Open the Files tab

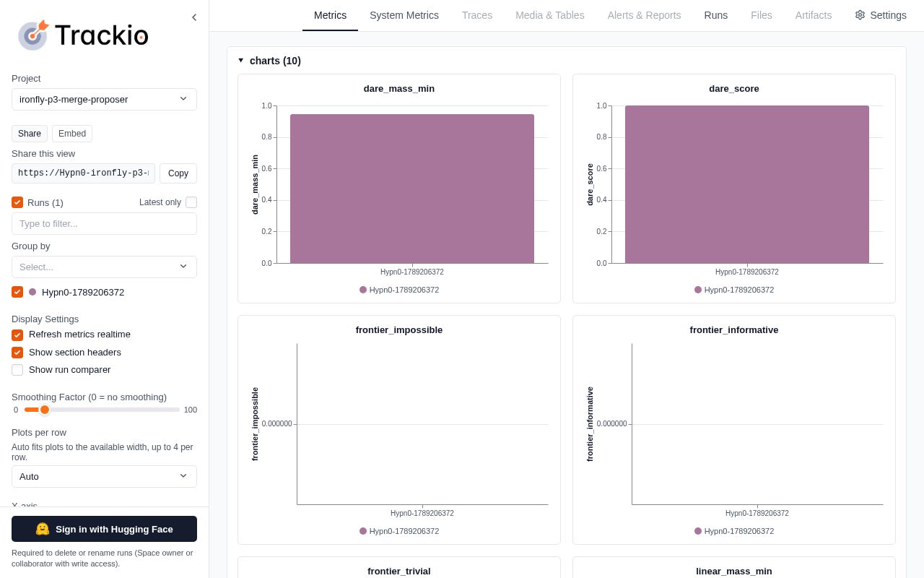762,15
